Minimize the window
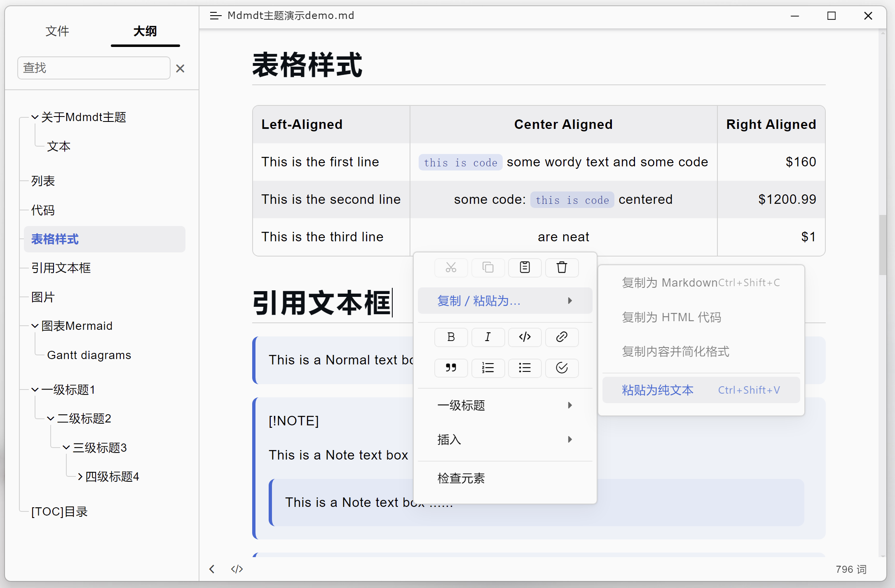The height and width of the screenshot is (588, 895). pos(795,16)
